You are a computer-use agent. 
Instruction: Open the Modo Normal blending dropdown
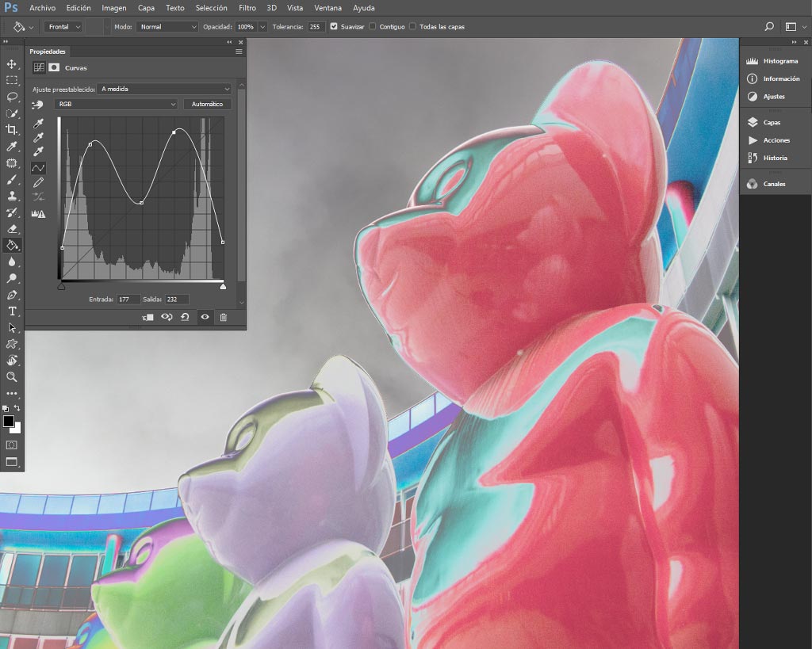(x=167, y=26)
